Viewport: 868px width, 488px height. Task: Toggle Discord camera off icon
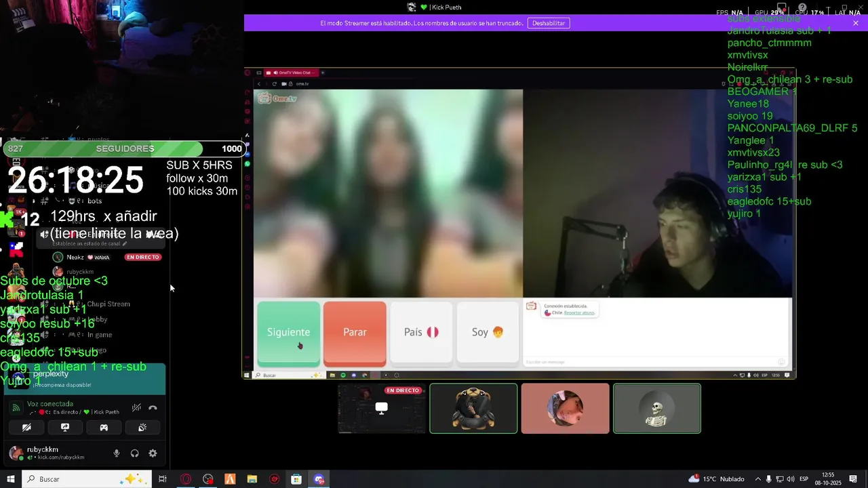click(x=26, y=428)
